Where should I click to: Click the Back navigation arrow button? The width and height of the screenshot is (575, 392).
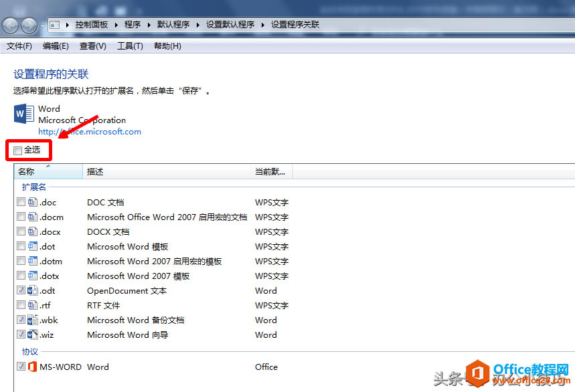10,25
